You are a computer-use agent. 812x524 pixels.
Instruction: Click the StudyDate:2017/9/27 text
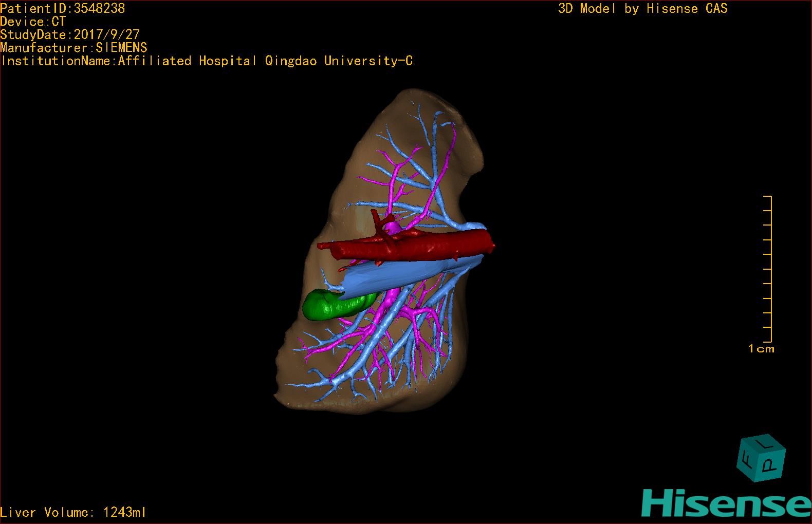pos(70,34)
